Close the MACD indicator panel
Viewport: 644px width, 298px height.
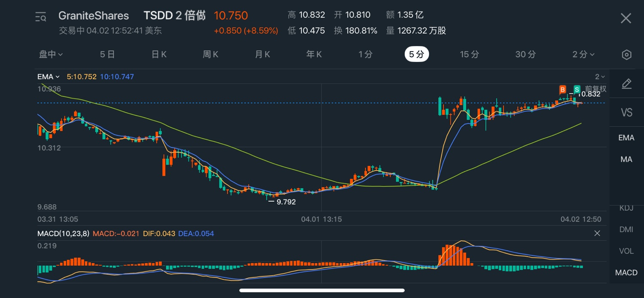[x=597, y=233]
